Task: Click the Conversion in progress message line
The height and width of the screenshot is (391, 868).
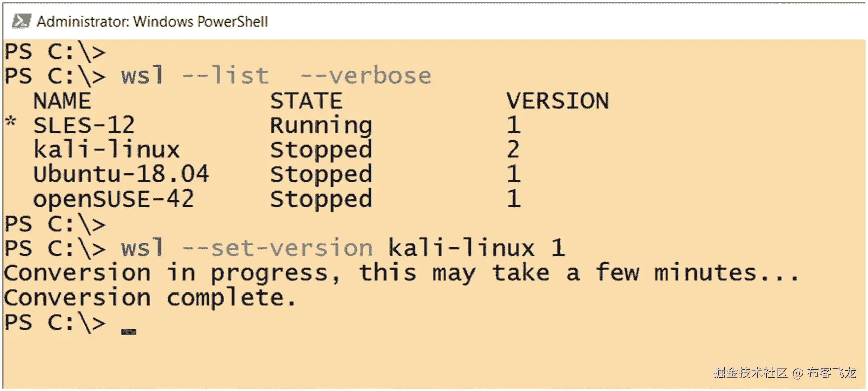Action: click(x=400, y=273)
